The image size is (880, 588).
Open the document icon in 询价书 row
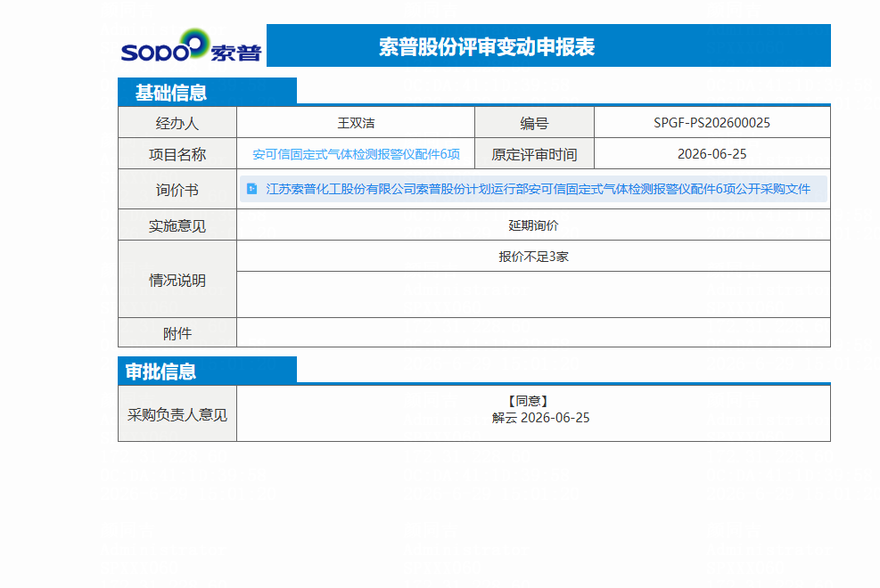coord(252,189)
